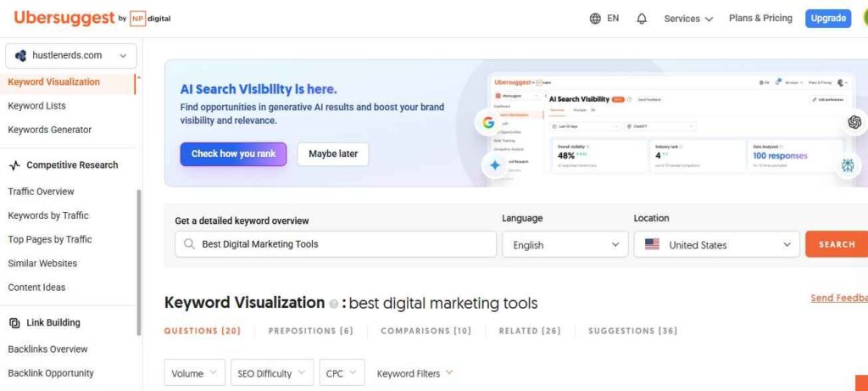This screenshot has height=391, width=868.
Task: Switch to the Comparisons tab
Action: pos(426,331)
